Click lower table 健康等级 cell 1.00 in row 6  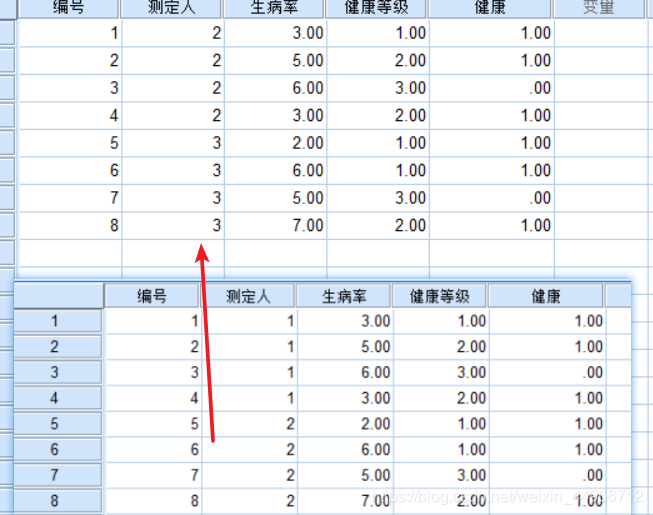[x=441, y=450]
